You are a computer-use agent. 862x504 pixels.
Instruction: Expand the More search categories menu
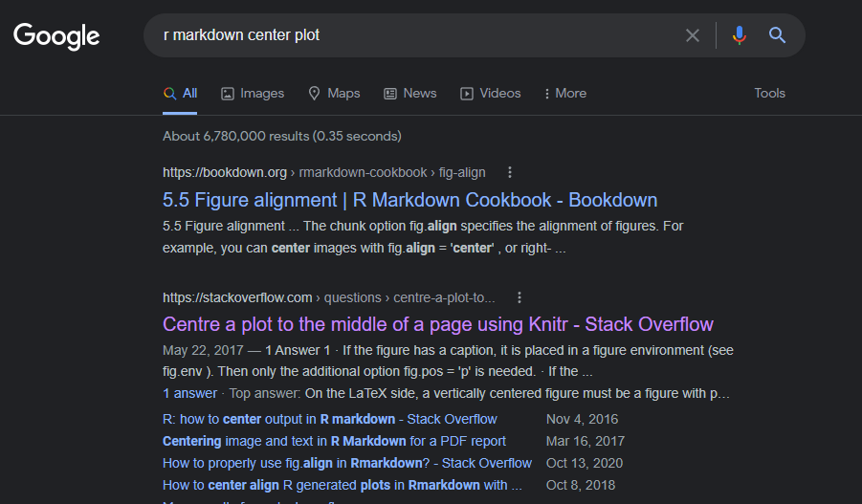pos(565,94)
